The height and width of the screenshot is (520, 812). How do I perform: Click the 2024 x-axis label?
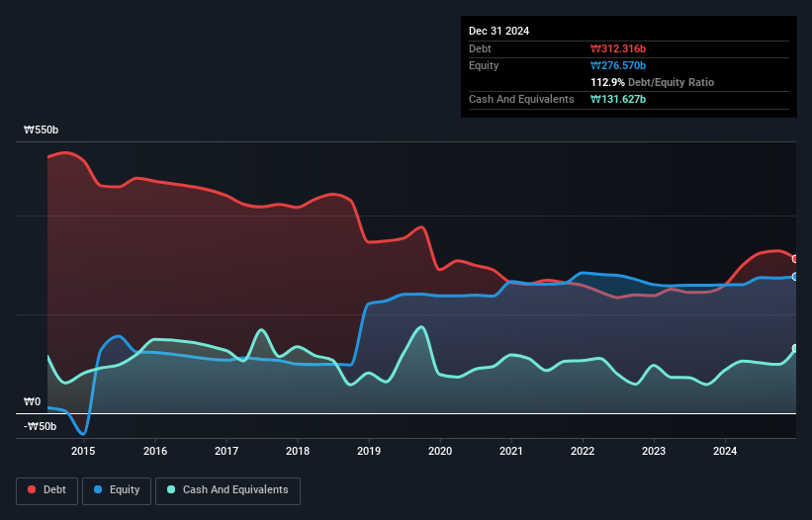pyautogui.click(x=725, y=451)
